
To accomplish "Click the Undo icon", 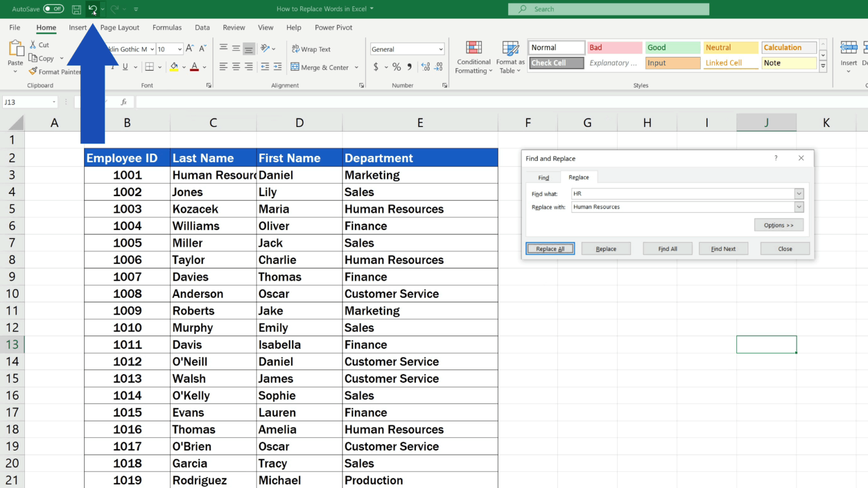I will [94, 8].
